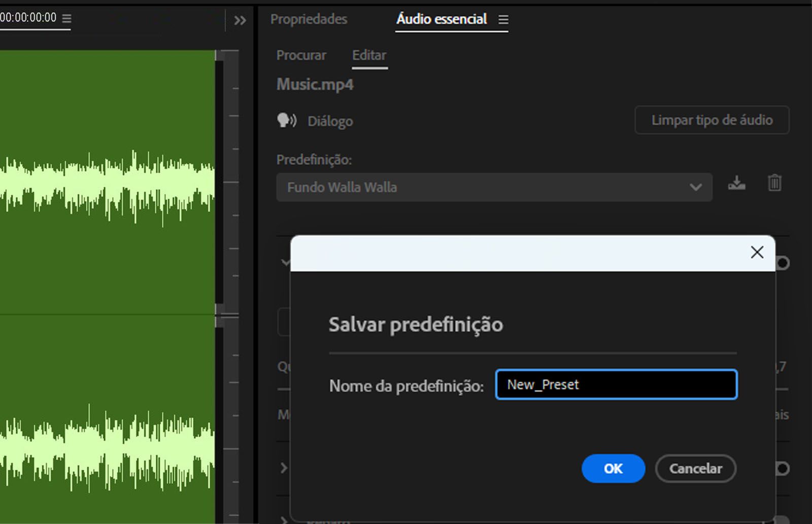
Task: Click the OK button to save preset
Action: (613, 469)
